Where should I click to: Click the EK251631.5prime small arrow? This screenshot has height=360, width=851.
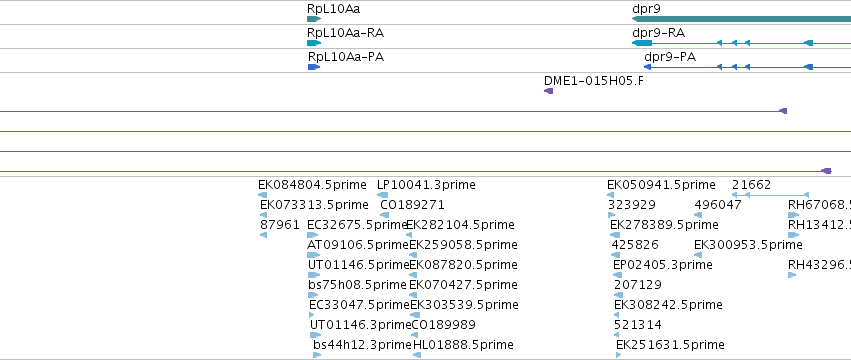(619, 355)
